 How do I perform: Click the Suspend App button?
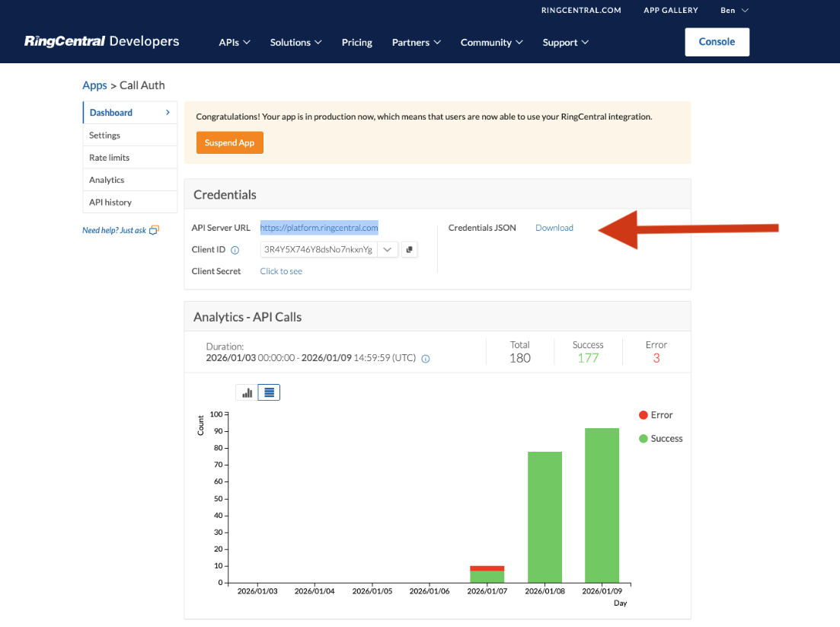229,142
